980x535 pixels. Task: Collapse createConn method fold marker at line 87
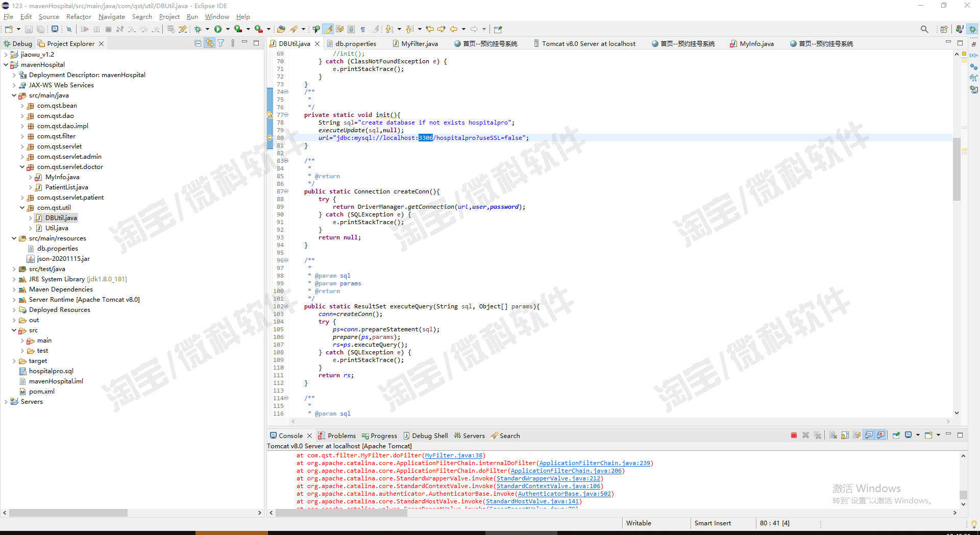coord(286,191)
